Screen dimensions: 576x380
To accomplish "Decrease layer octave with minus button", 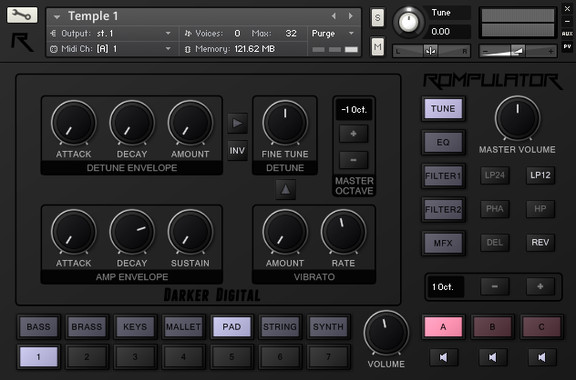I will [x=495, y=286].
